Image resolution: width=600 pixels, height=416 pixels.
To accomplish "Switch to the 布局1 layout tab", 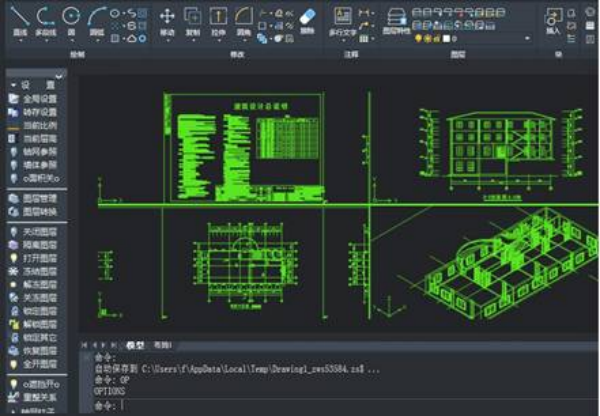I will (162, 344).
